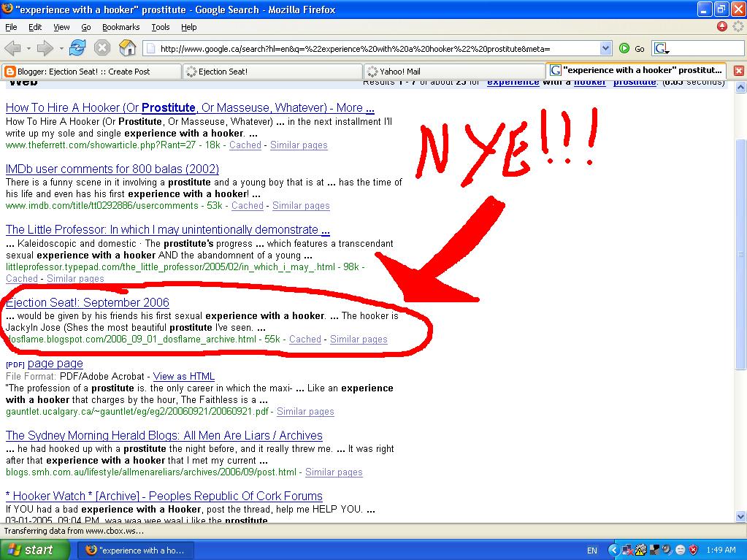
Task: Click Cached for Little Professor result
Action: pyautogui.click(x=22, y=279)
